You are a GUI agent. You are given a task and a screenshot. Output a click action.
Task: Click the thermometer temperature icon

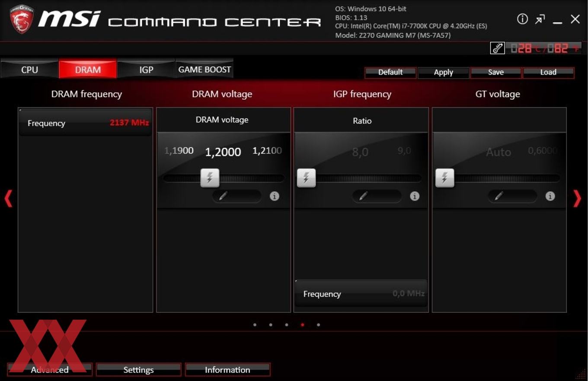[497, 48]
